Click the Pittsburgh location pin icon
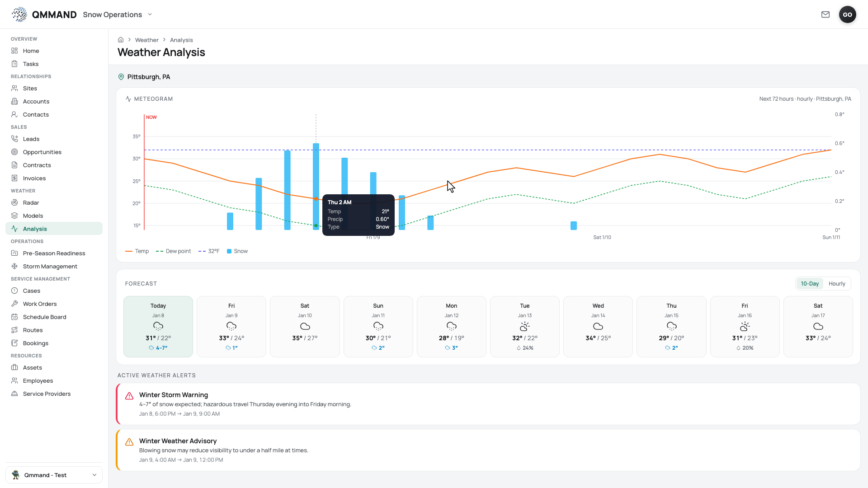The height and width of the screenshot is (488, 868). pyautogui.click(x=121, y=77)
